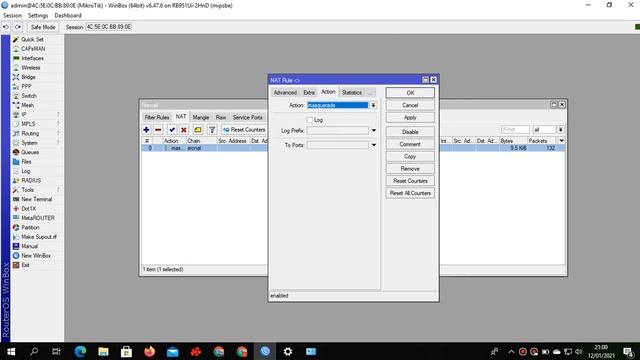The width and height of the screenshot is (640, 360).
Task: Open the Queues menu
Action: click(30, 152)
